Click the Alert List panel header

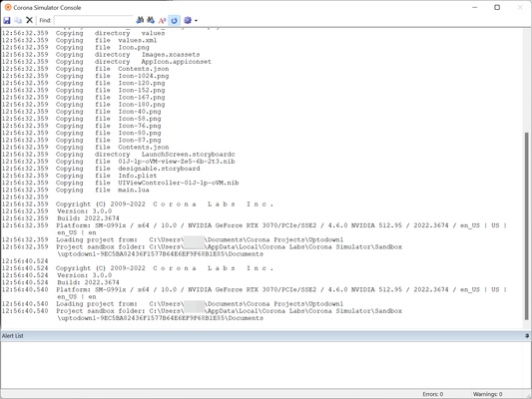(266, 335)
